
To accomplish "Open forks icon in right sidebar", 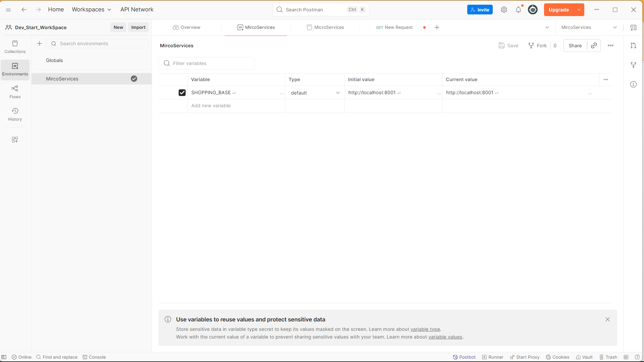I will (x=633, y=65).
